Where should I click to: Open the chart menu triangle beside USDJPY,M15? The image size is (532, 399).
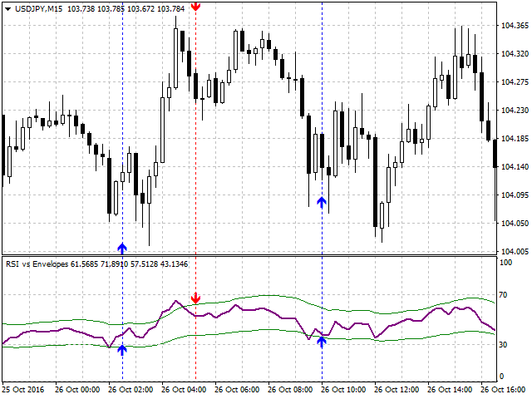coord(8,9)
